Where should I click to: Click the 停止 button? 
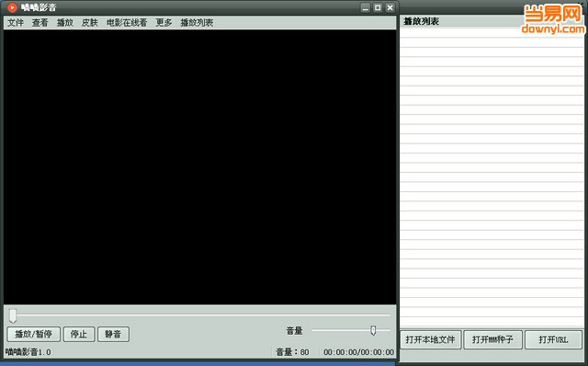click(x=79, y=334)
